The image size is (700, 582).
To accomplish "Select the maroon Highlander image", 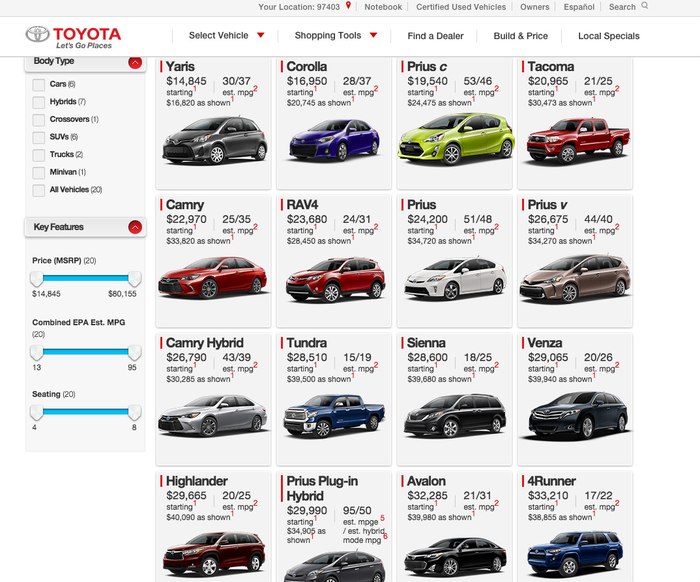I will (x=214, y=553).
